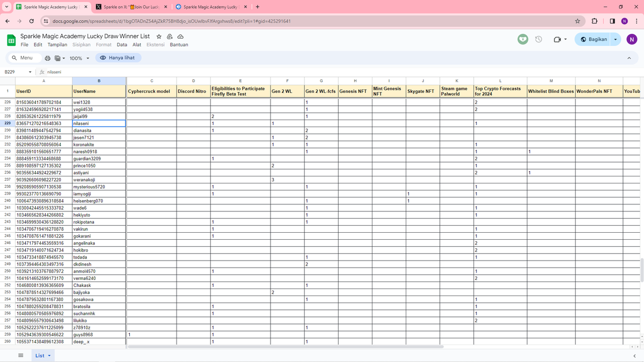Open the side panel arrow at bottom right
The width and height of the screenshot is (644, 362).
pyautogui.click(x=634, y=356)
